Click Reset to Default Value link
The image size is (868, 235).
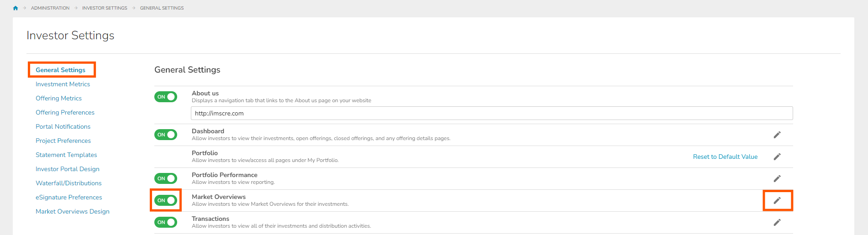[x=725, y=157]
